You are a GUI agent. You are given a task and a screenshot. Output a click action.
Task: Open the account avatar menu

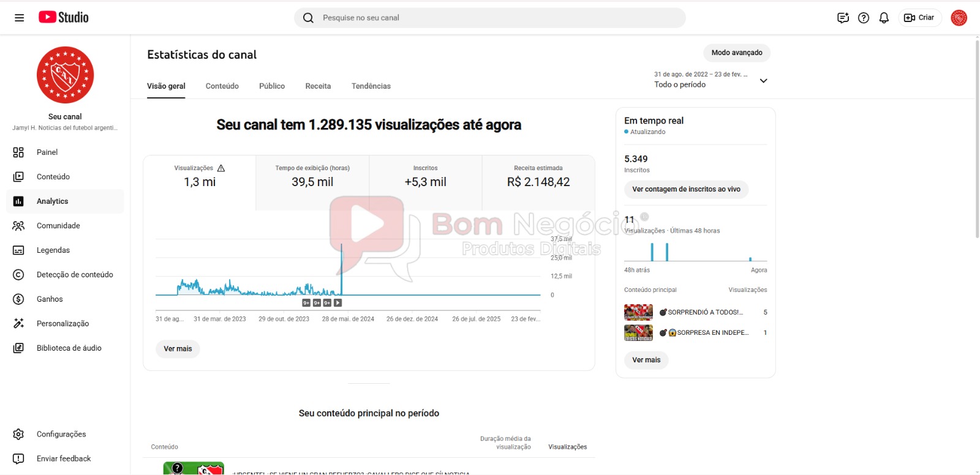click(x=959, y=18)
